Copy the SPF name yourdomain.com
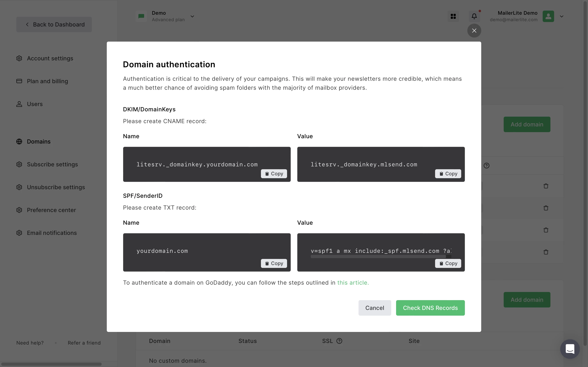Image resolution: width=588 pixels, height=367 pixels. click(274, 263)
